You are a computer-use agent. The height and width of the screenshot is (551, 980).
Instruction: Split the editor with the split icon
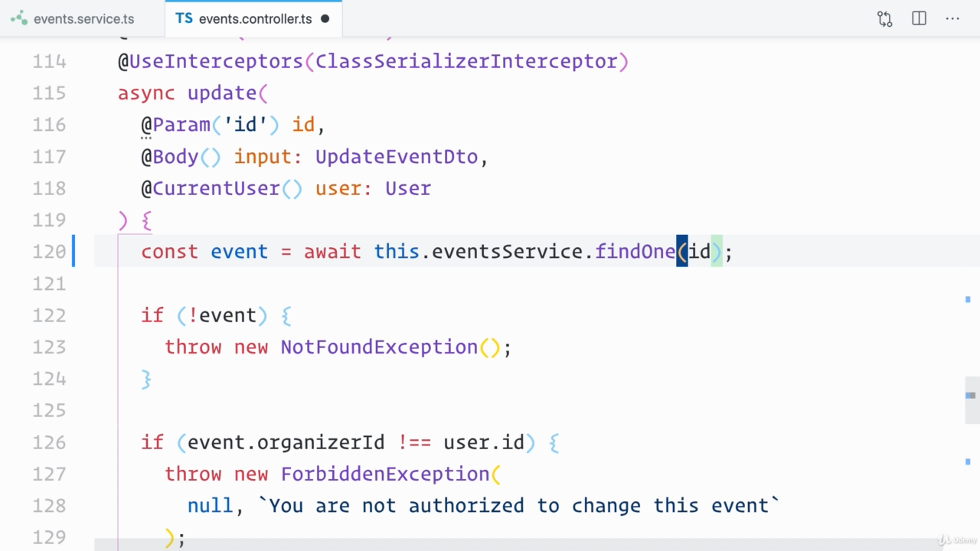click(919, 19)
